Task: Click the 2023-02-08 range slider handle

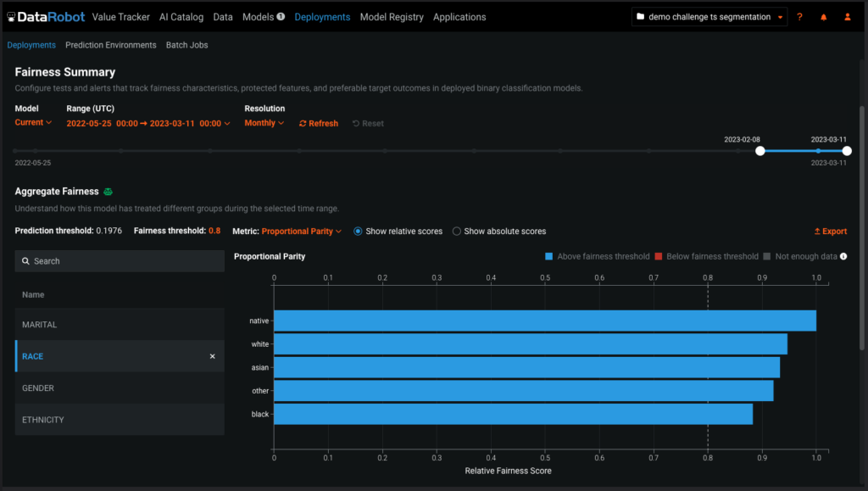Action: [760, 151]
